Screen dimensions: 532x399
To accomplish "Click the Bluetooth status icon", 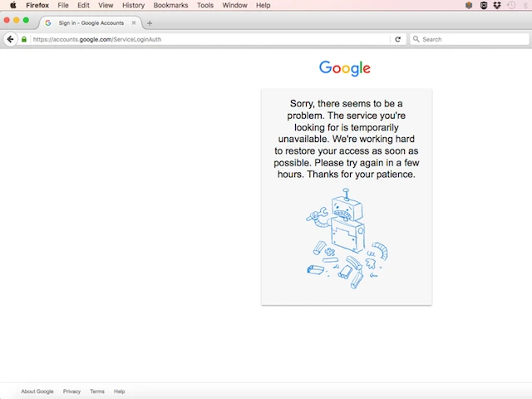I will pos(524,5).
